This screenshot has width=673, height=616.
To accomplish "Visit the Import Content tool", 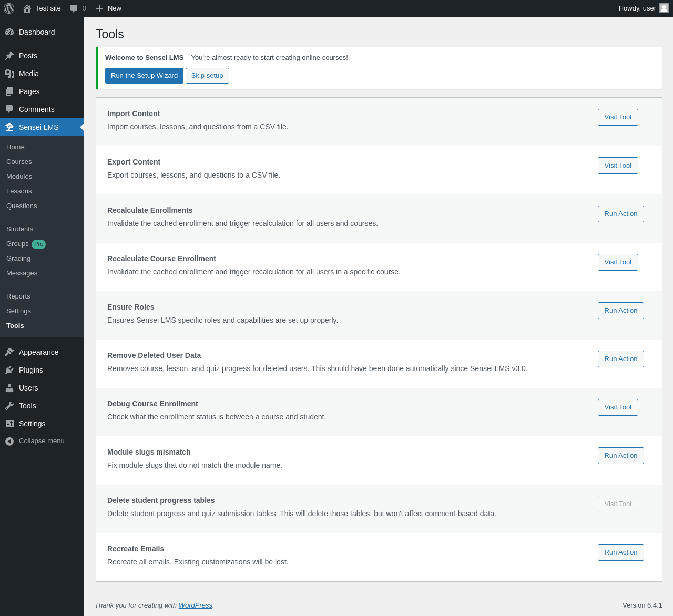I will pos(618,117).
